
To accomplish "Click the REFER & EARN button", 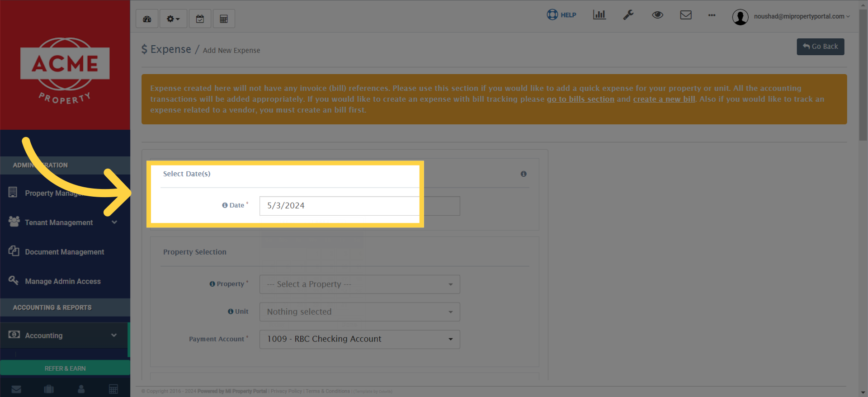I will coord(65,368).
